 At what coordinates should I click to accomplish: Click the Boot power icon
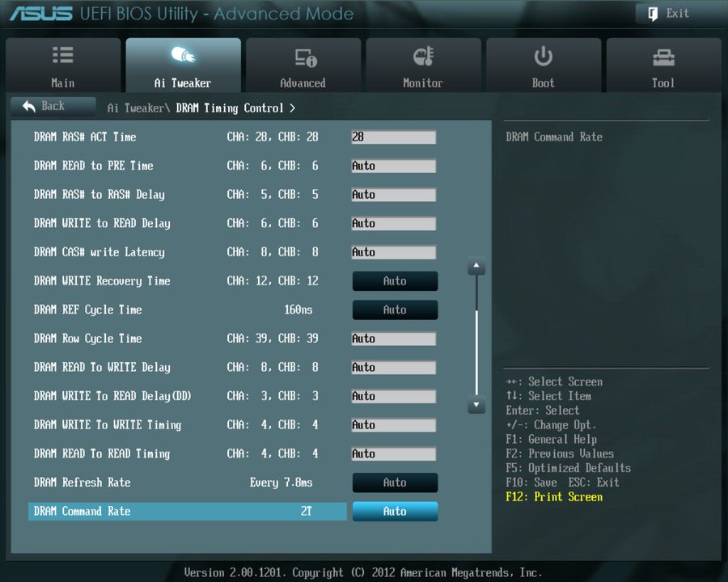click(543, 56)
